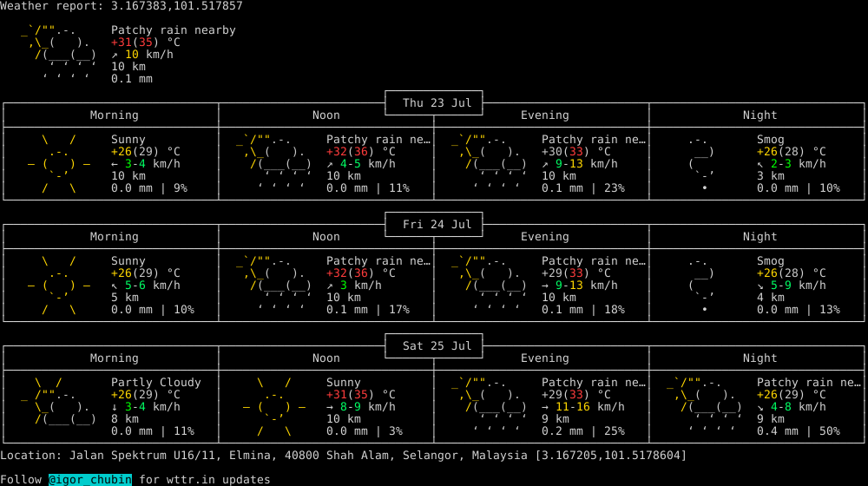Click 0.1 mm | 18% for Friday Evening
The image size is (868, 486).
[583, 310]
